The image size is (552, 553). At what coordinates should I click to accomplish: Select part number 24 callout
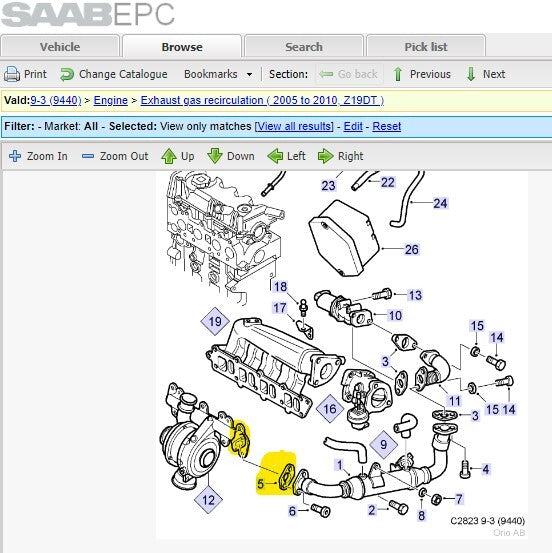tap(440, 203)
